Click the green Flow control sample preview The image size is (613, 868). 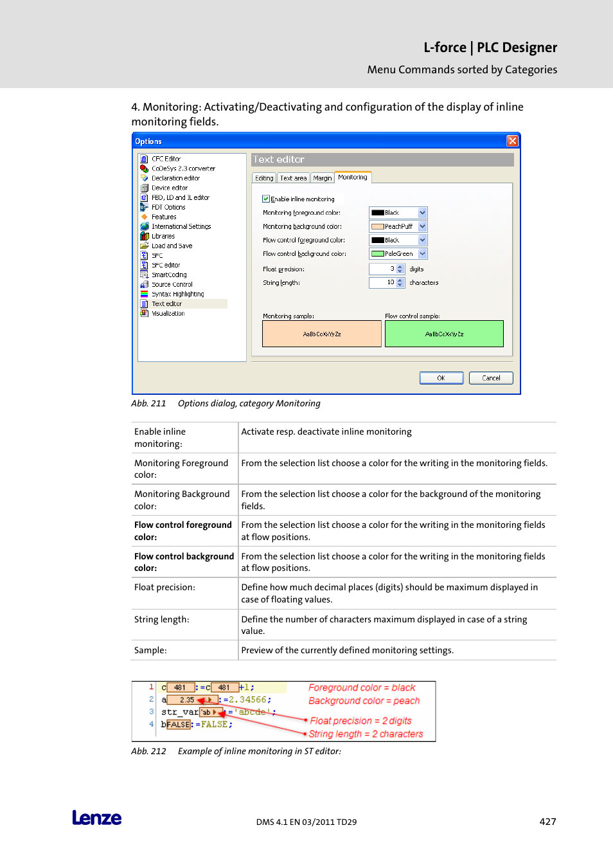pyautogui.click(x=444, y=334)
